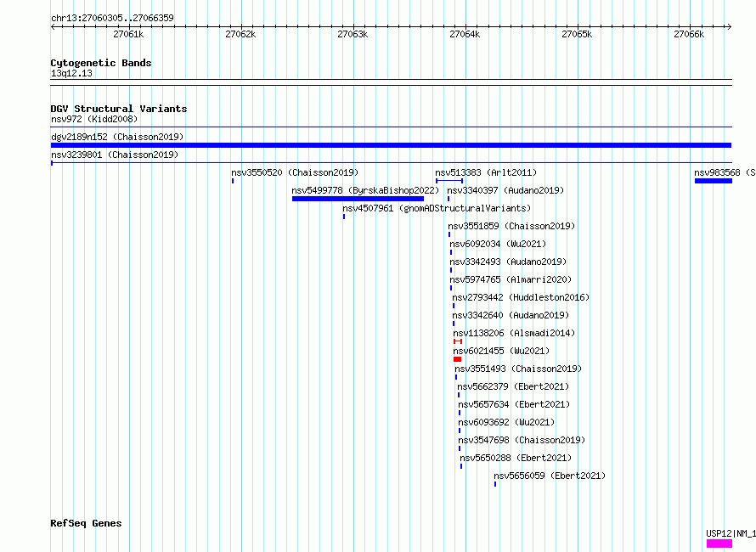This screenshot has height=552, width=756.
Task: Open nsv3239801 (Chaisson2019) variant label
Action: (115, 155)
